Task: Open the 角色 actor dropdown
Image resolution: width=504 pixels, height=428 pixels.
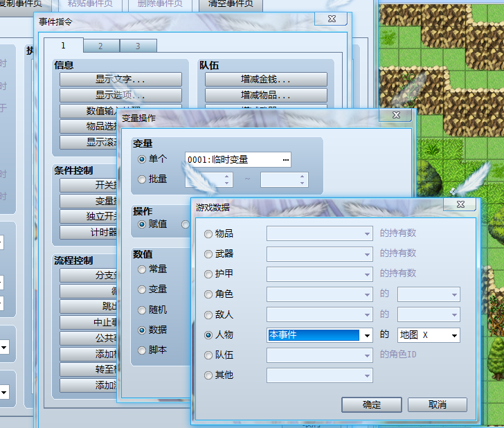Action: (x=320, y=294)
